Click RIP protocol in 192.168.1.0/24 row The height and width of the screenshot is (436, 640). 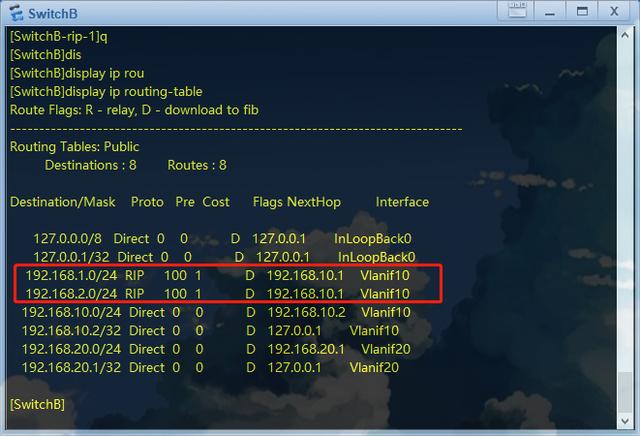pyautogui.click(x=135, y=276)
